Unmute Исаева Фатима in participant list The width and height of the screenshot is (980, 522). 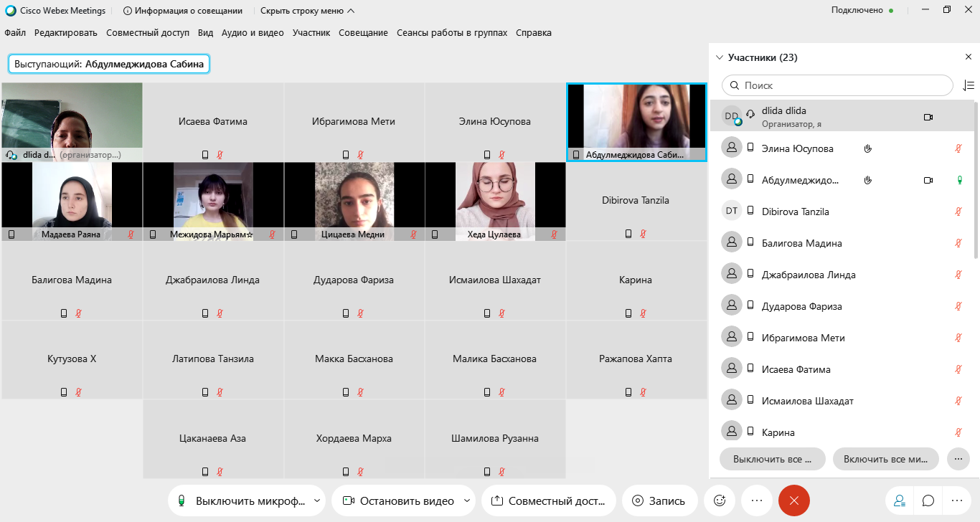coord(958,369)
